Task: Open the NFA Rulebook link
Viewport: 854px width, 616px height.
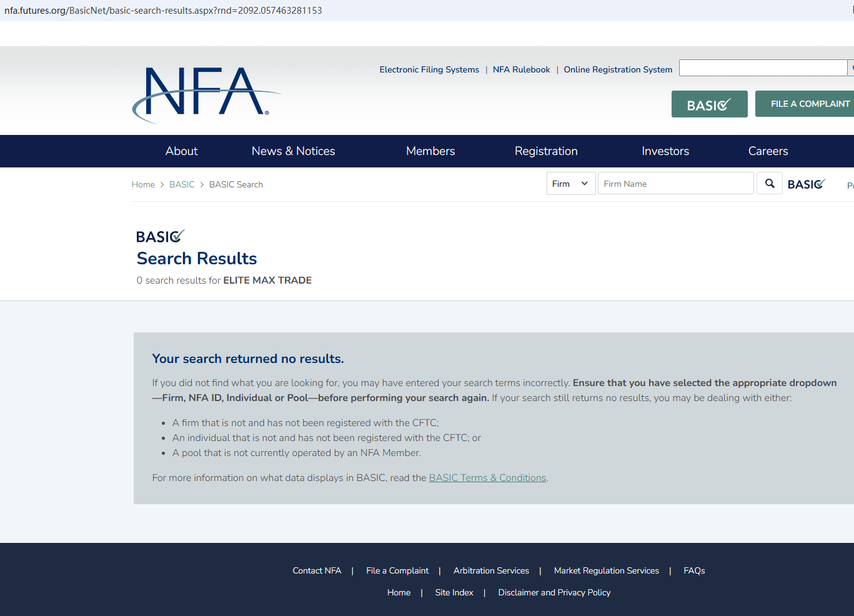Action: (522, 69)
